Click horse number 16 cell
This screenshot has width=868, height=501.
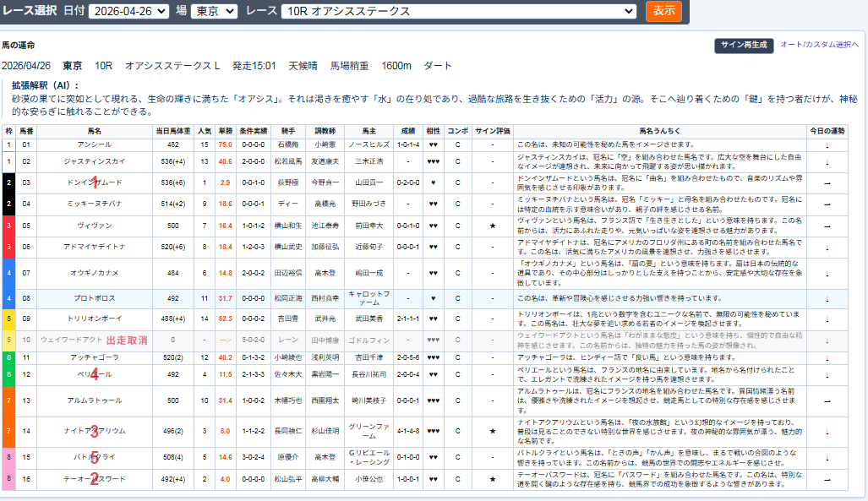pyautogui.click(x=26, y=479)
